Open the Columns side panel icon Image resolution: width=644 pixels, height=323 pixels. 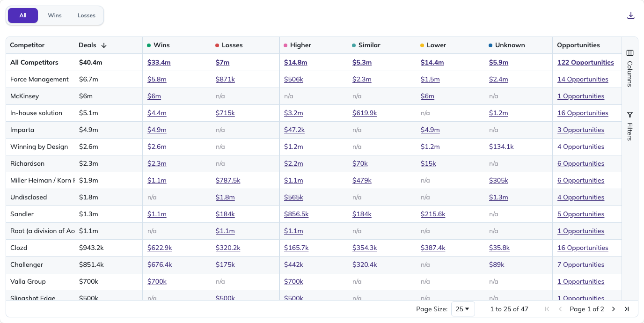[630, 53]
